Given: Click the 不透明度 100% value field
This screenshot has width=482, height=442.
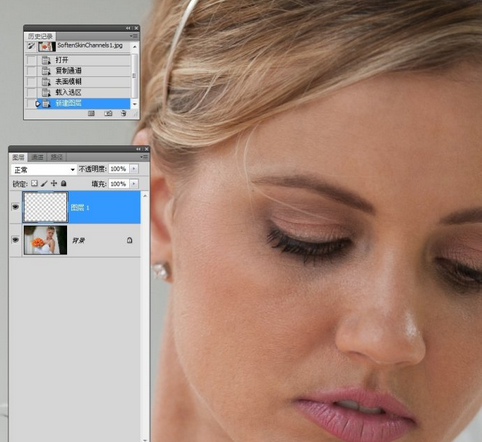Looking at the screenshot, I should pyautogui.click(x=118, y=169).
